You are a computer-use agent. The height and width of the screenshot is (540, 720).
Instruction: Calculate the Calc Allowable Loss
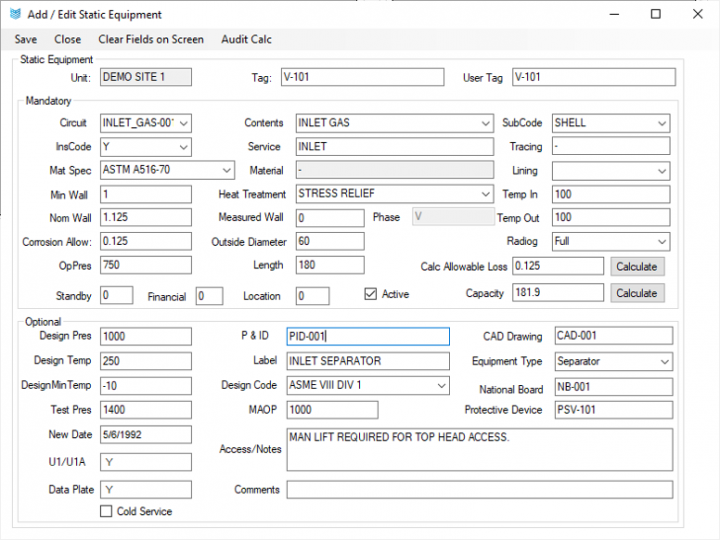(637, 266)
